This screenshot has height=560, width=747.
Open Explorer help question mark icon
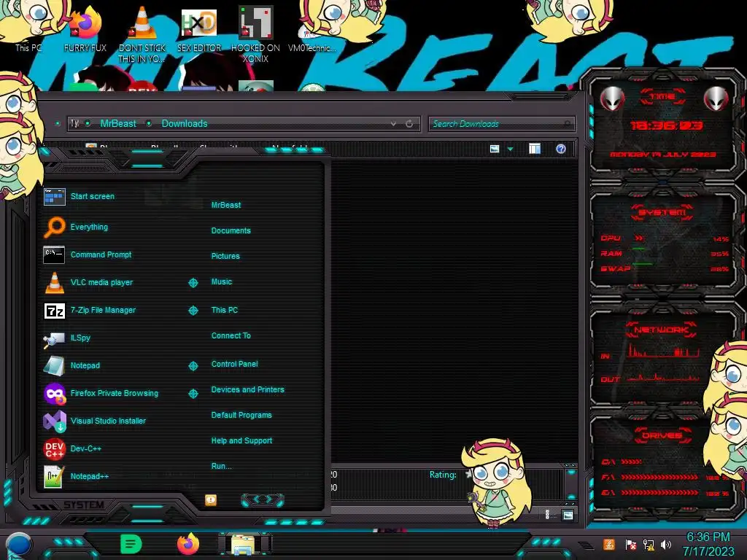click(x=561, y=149)
